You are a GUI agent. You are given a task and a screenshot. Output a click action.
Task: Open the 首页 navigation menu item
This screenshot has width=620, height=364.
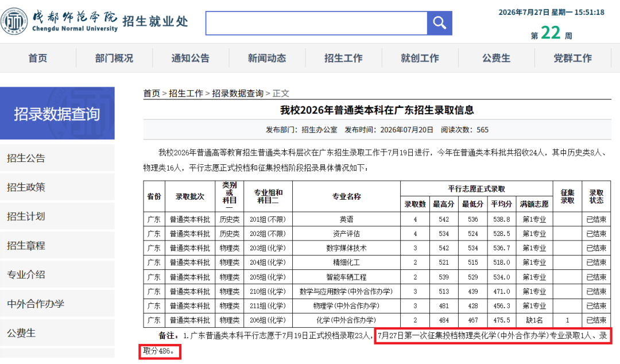pos(38,58)
